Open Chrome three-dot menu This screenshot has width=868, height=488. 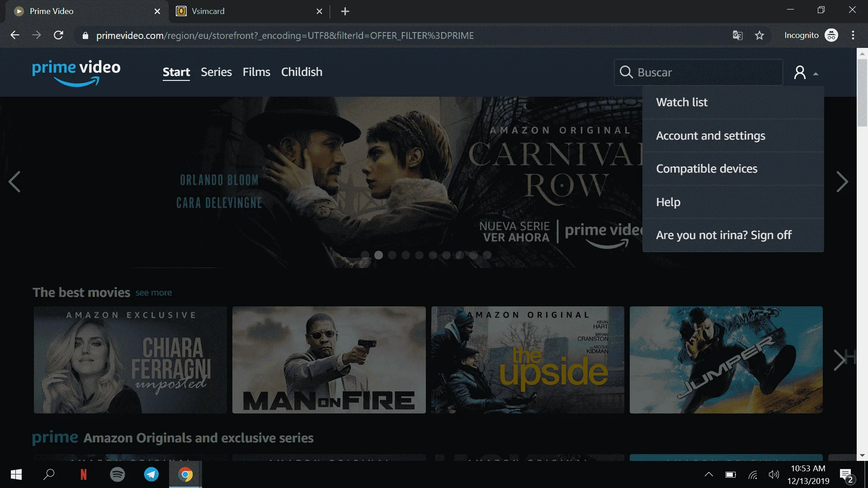[x=853, y=35]
